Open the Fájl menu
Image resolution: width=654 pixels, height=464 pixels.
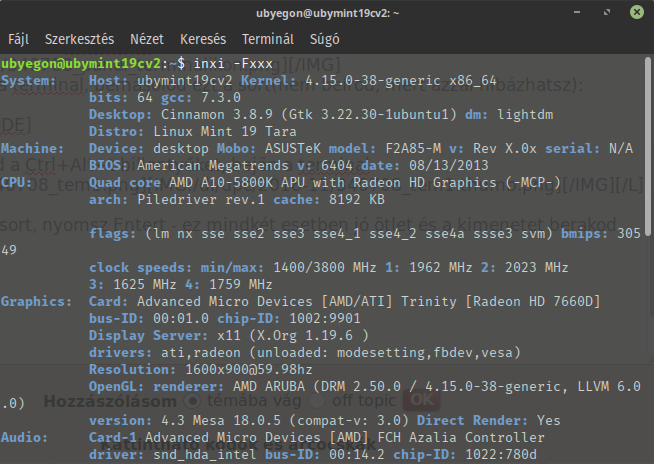tap(18, 39)
